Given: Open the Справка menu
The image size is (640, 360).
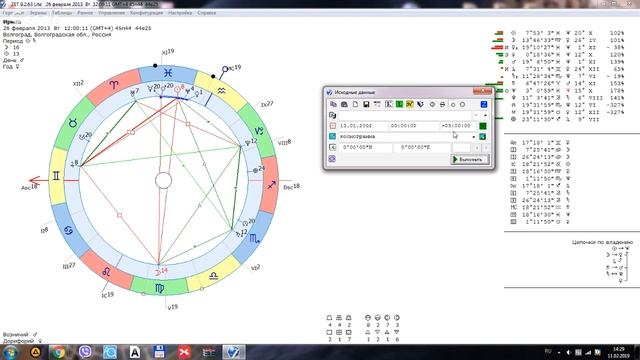Looking at the screenshot, I should [207, 13].
